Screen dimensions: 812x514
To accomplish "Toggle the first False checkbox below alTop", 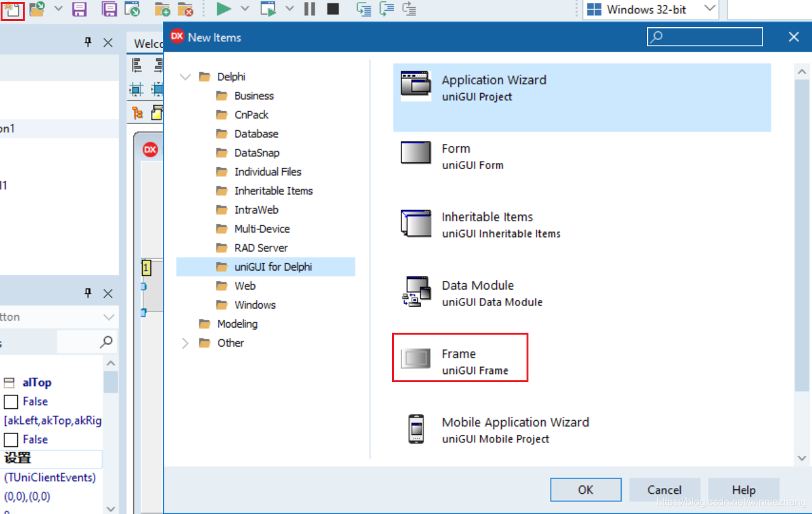I will click(11, 401).
